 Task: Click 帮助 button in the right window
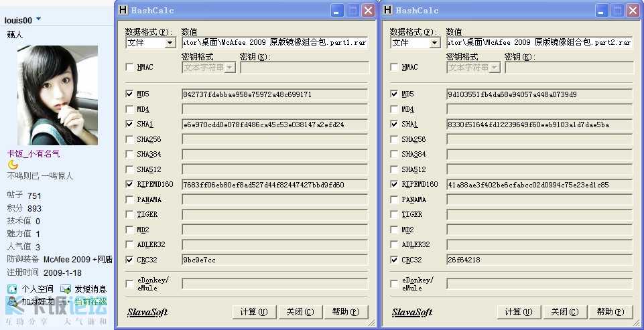(x=610, y=312)
